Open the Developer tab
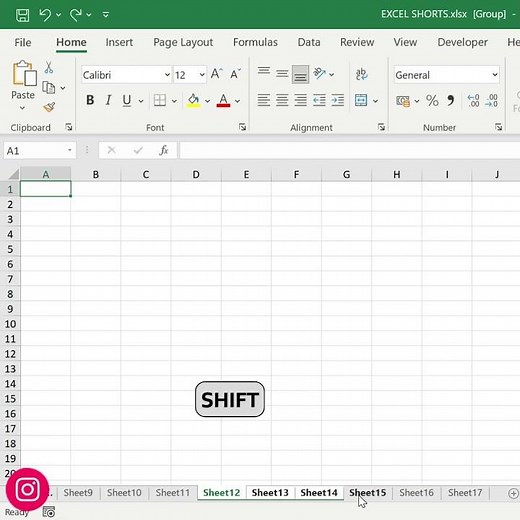This screenshot has height=520, width=520. (x=462, y=42)
